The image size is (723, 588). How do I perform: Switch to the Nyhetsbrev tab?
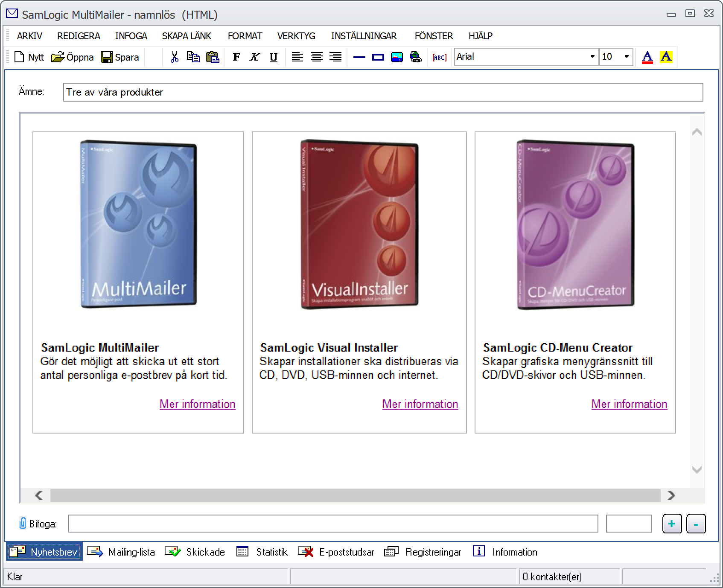(x=44, y=552)
